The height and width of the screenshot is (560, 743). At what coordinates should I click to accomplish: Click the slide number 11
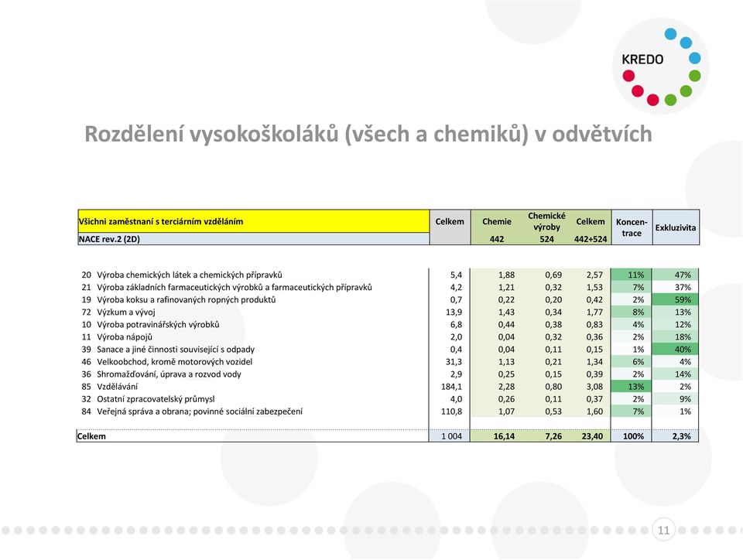663,530
